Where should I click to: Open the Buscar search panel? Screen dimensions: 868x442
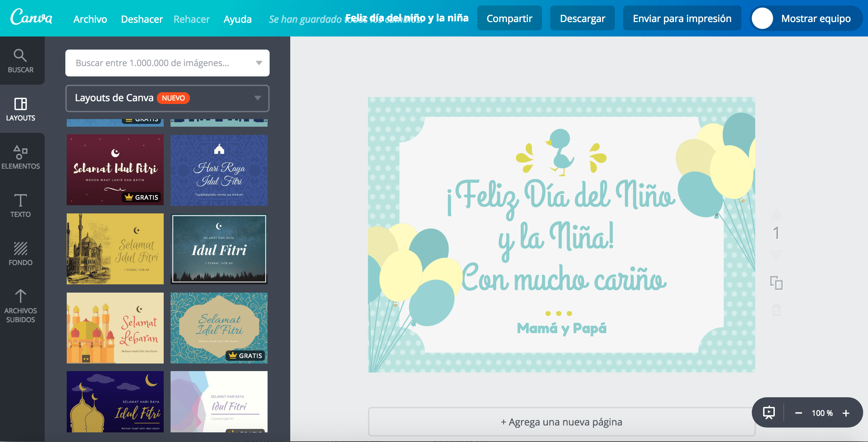(x=21, y=61)
